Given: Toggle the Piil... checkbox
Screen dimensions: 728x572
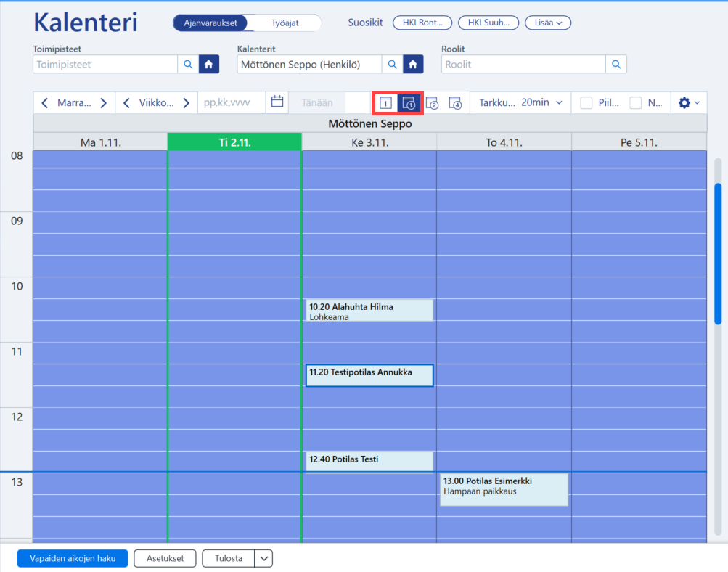Looking at the screenshot, I should [x=586, y=102].
